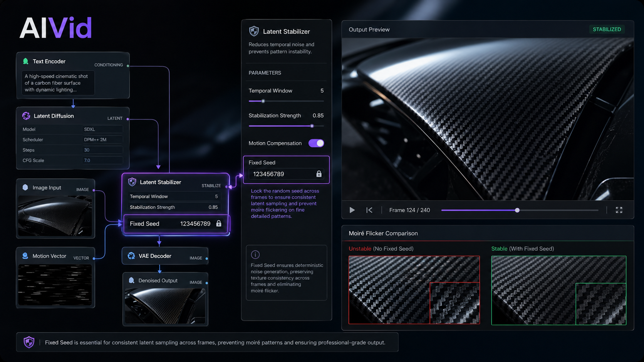Toggle Motion Compensation switch

(x=316, y=143)
